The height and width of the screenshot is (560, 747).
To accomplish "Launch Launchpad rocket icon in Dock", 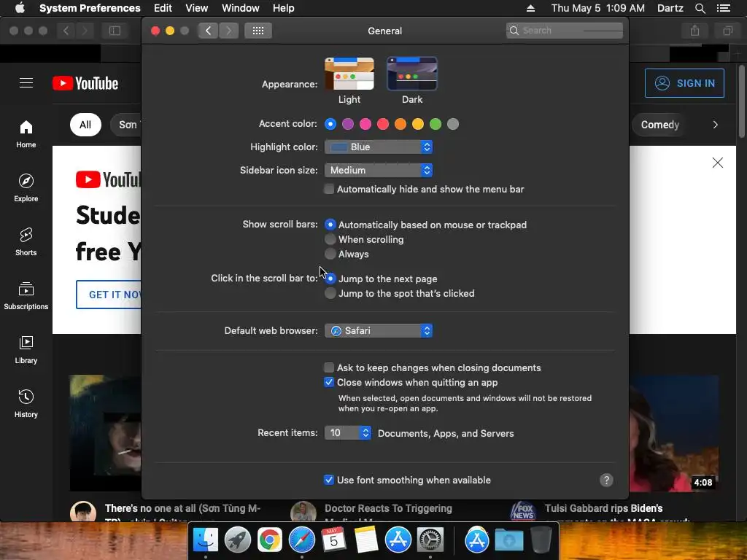I will coord(237,540).
